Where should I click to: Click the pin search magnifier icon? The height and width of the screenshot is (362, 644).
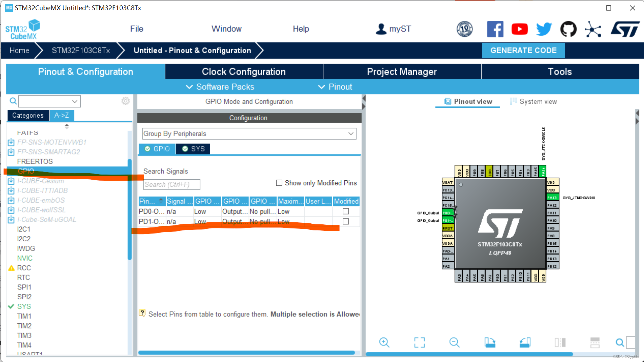pos(620,342)
